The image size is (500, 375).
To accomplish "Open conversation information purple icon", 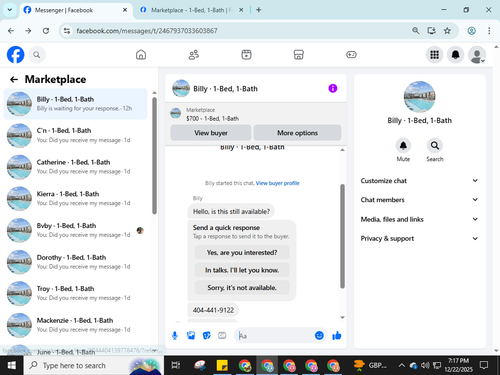I will 333,88.
